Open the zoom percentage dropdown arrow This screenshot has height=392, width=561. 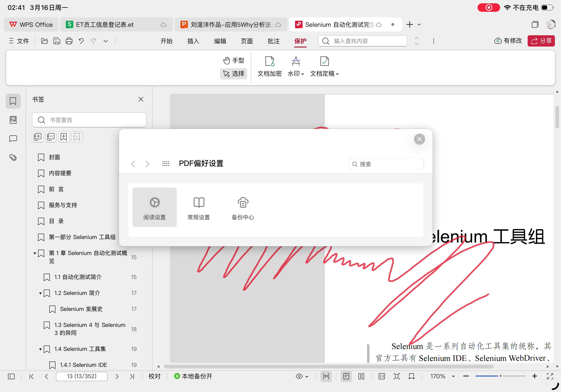point(453,376)
